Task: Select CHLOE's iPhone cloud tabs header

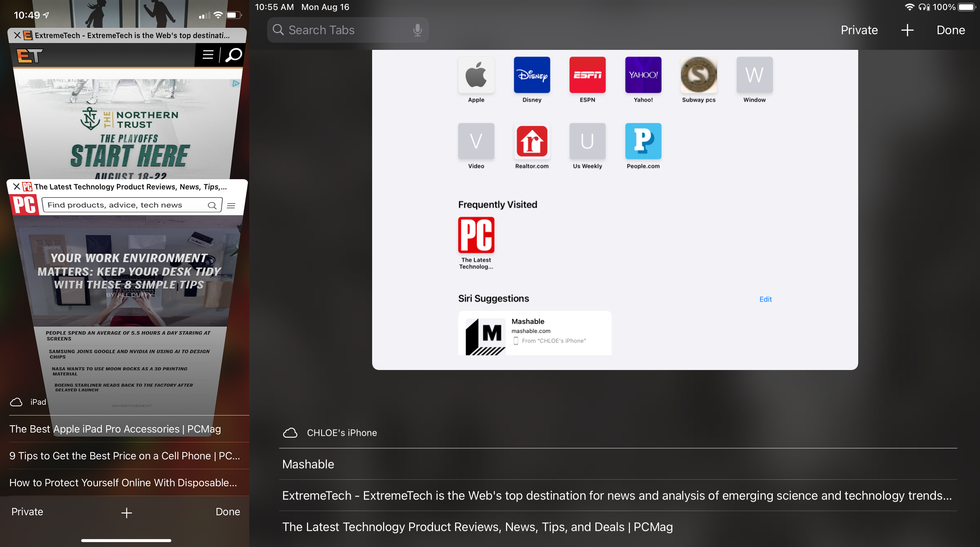Action: coord(330,432)
